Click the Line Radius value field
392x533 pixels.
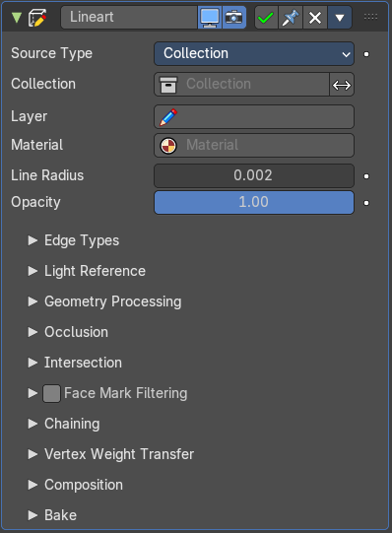point(254,175)
